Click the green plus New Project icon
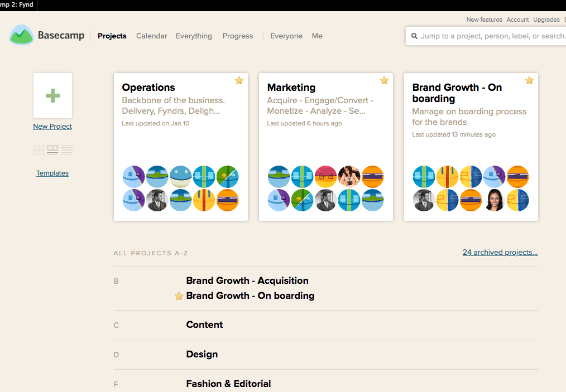566x392 pixels. coord(52,95)
